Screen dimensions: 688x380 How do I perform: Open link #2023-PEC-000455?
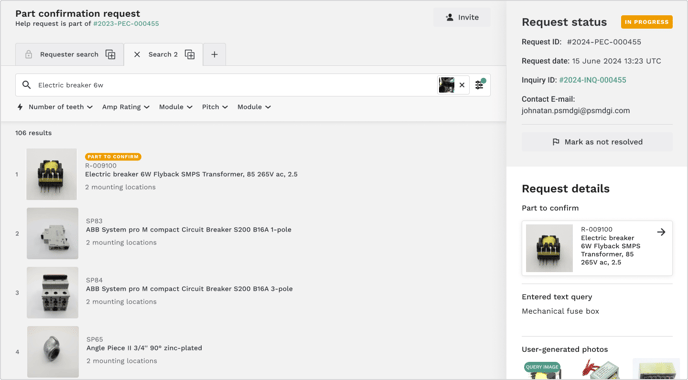[126, 24]
